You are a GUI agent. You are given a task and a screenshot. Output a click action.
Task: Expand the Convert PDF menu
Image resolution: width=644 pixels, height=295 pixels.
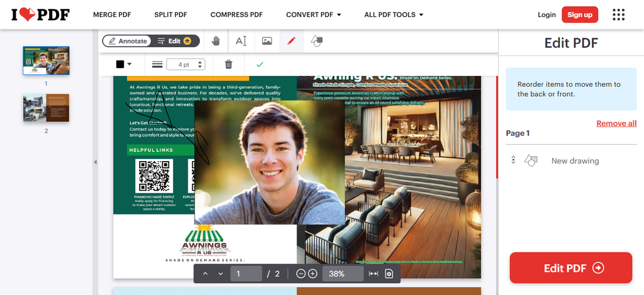click(x=313, y=14)
